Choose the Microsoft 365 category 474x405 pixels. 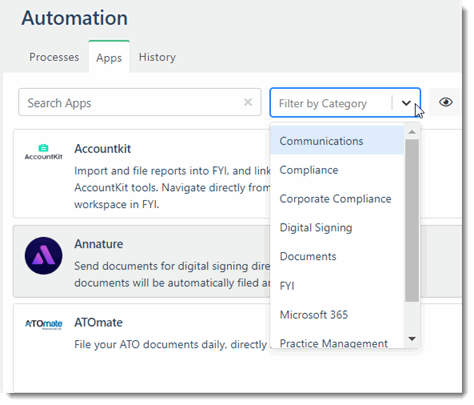(x=337, y=314)
